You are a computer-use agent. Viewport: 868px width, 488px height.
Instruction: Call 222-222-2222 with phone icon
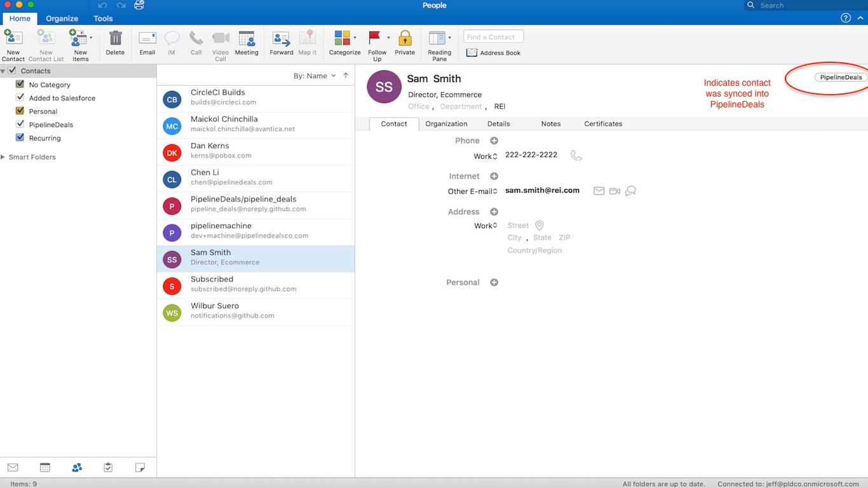pos(576,155)
